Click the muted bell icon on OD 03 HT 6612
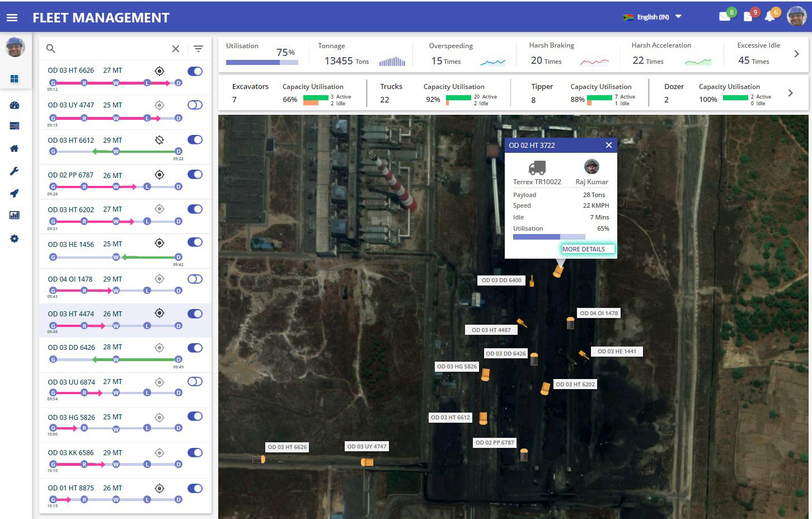Image resolution: width=812 pixels, height=519 pixels. pyautogui.click(x=159, y=141)
